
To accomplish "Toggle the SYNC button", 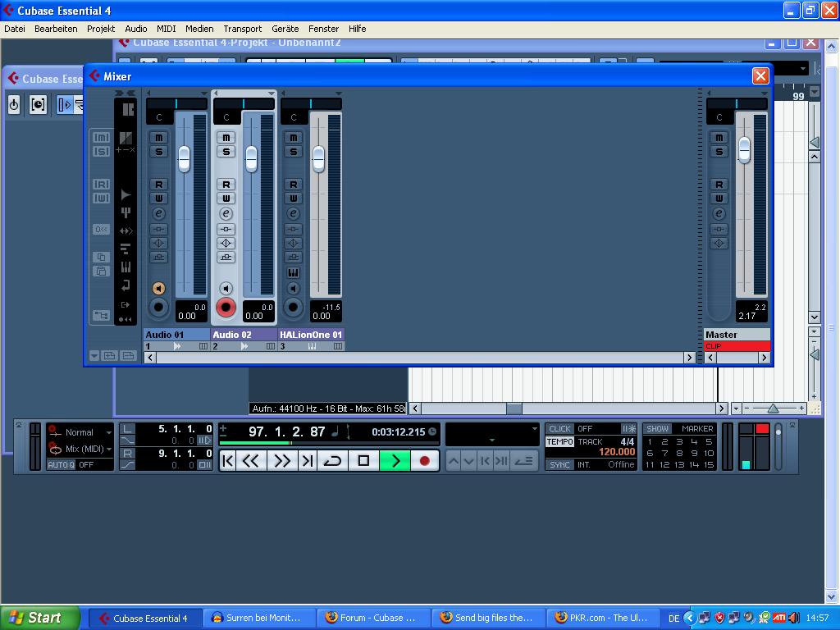I will point(559,464).
